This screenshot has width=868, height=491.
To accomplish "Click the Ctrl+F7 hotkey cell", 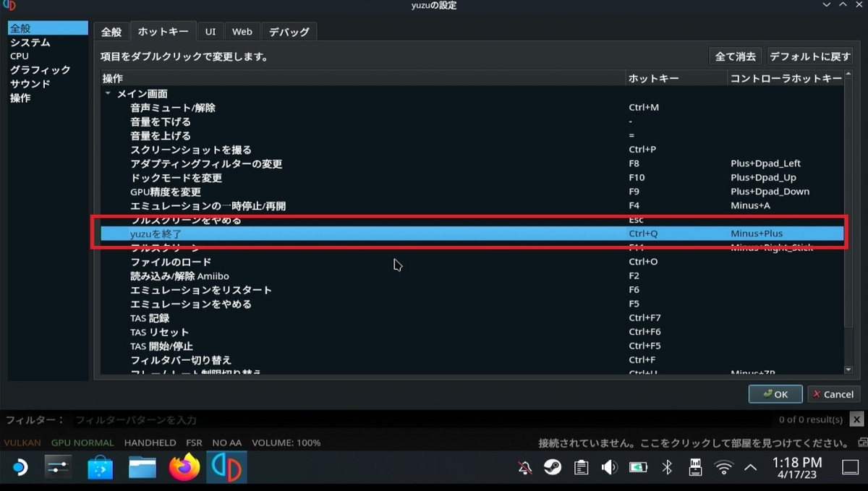I will click(x=645, y=318).
